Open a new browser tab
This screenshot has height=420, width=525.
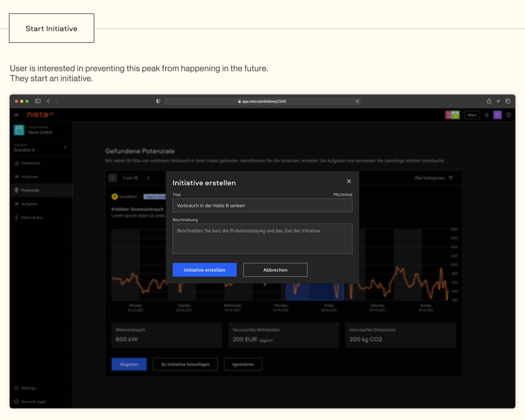pos(498,101)
